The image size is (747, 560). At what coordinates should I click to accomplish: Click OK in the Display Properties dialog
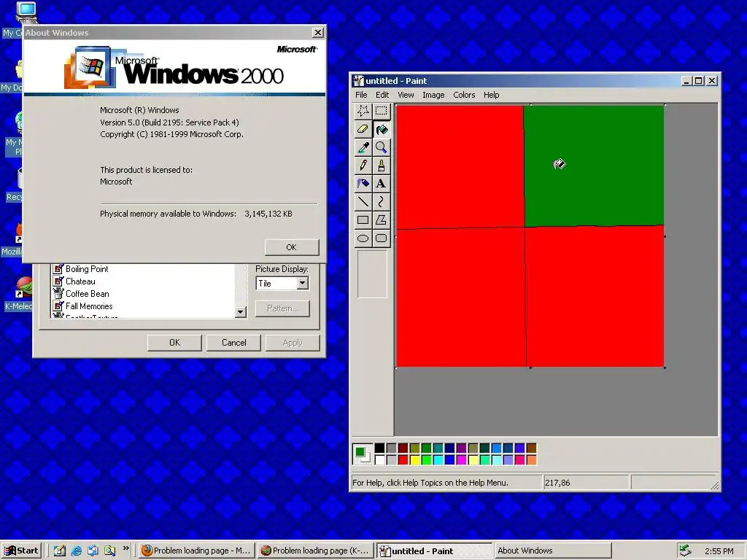tap(174, 343)
